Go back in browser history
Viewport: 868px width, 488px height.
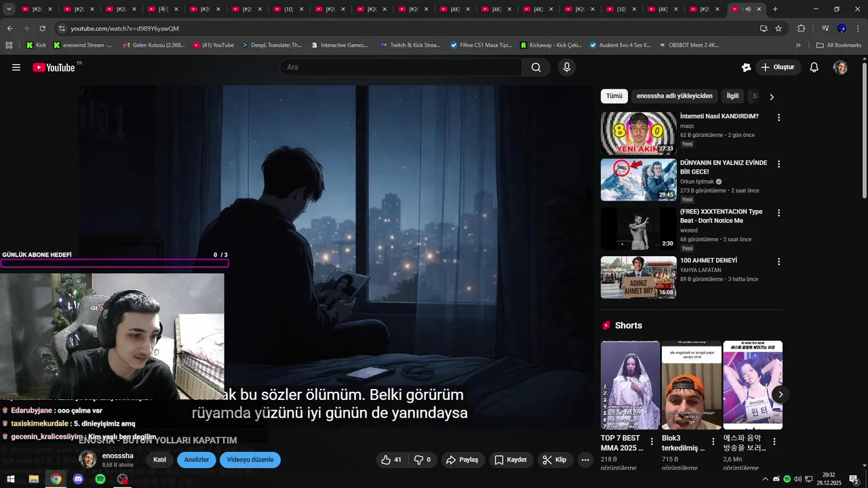point(9,28)
